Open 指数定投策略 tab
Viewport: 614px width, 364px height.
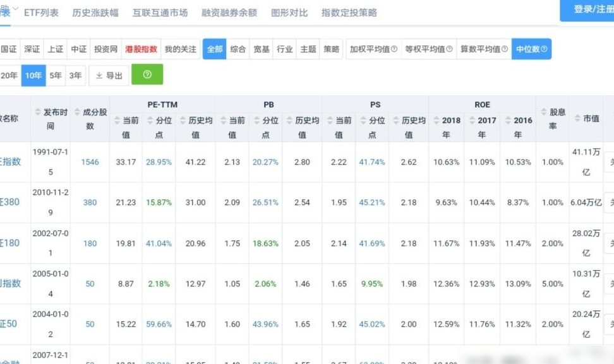point(349,13)
